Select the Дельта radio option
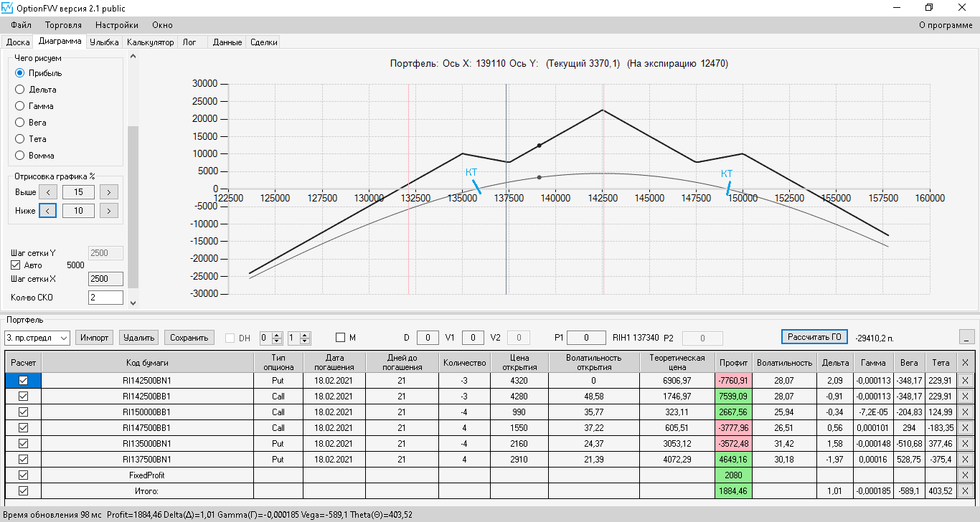The height and width of the screenshot is (522, 980). tap(19, 90)
